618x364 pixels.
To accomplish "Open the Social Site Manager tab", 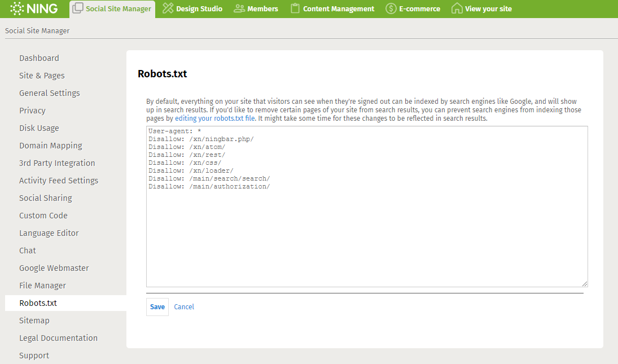I will (x=112, y=8).
